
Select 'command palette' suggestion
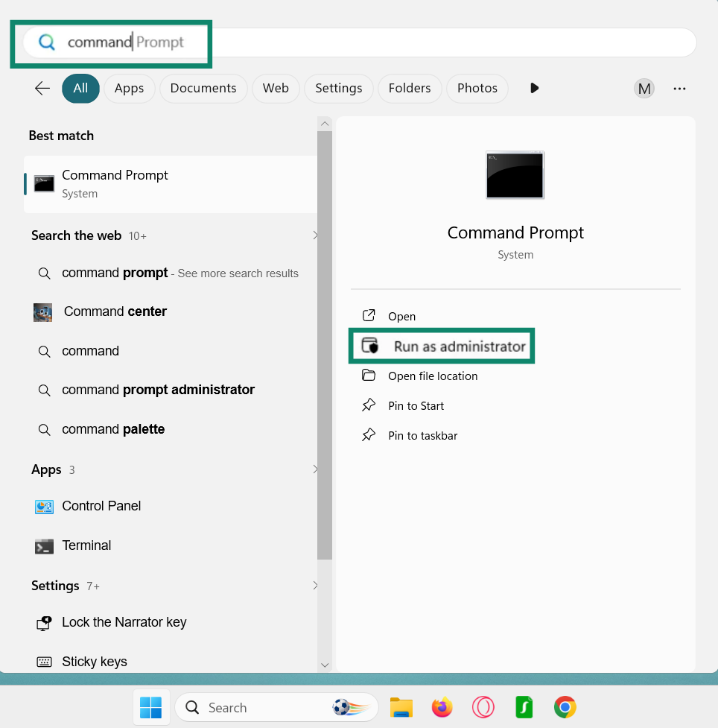point(171,429)
